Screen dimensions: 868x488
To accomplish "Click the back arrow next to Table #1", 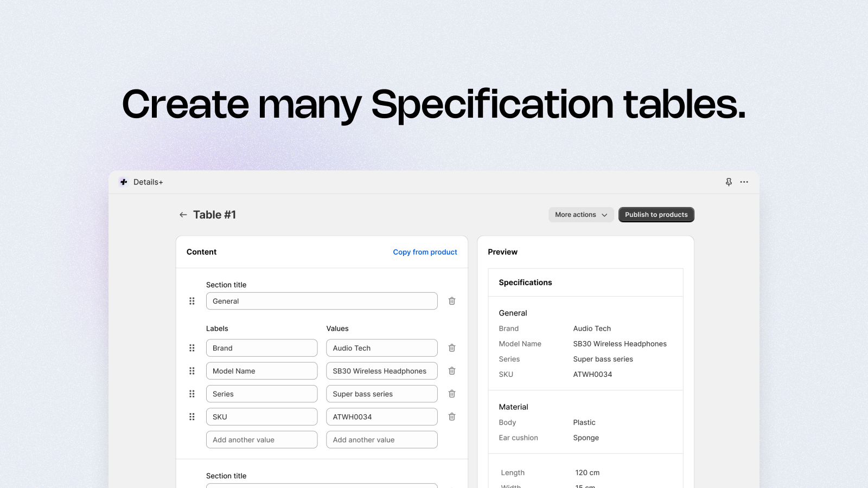I will (183, 214).
